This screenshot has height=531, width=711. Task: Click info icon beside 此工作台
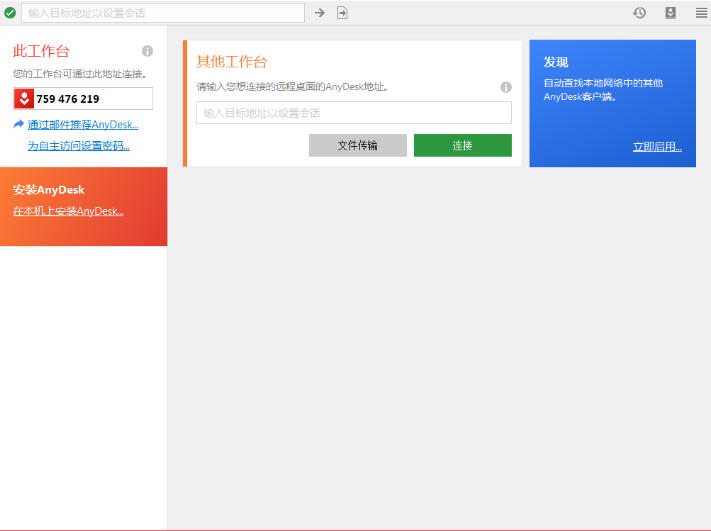147,51
